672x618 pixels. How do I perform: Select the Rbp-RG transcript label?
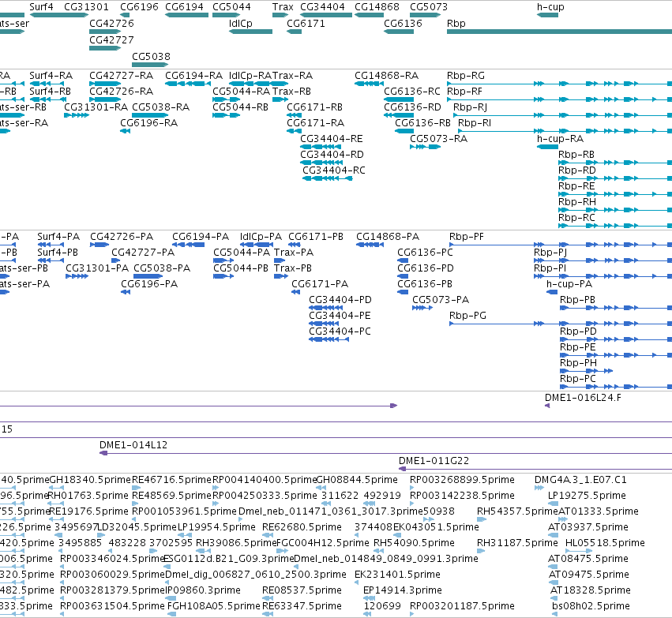[x=466, y=76]
